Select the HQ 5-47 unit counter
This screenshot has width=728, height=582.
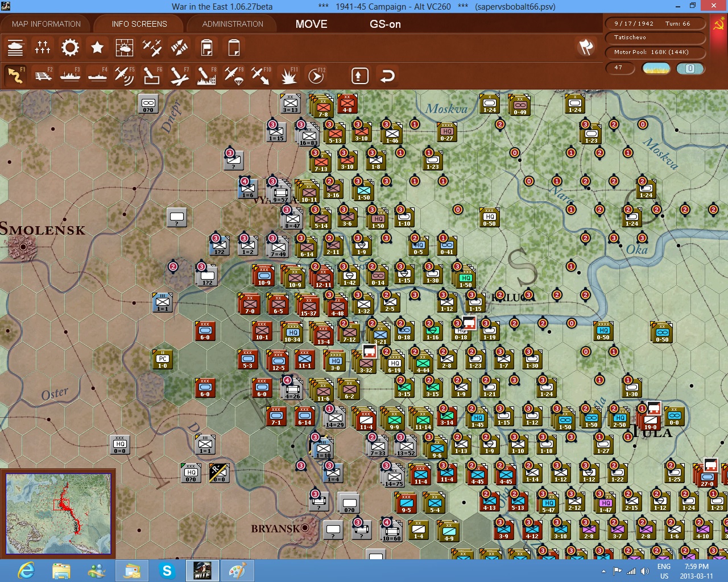click(x=548, y=503)
